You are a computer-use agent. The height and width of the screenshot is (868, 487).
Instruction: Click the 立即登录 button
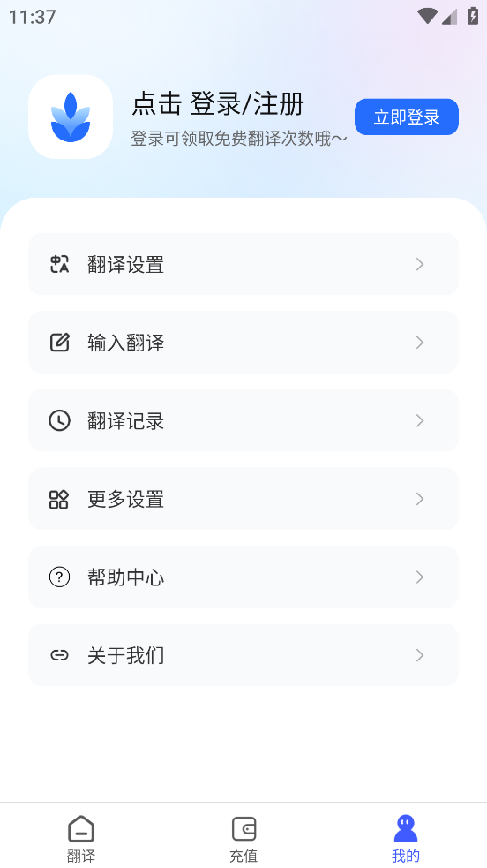click(407, 117)
